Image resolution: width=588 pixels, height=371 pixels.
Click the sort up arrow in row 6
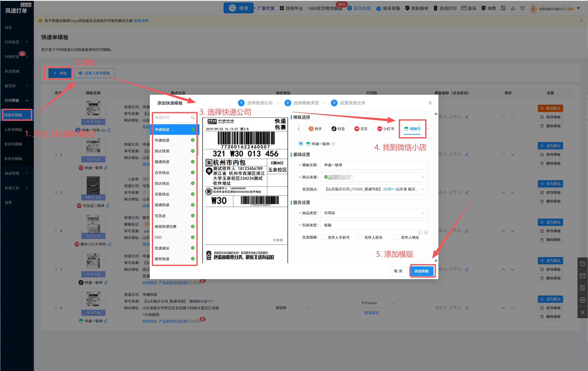click(x=503, y=308)
